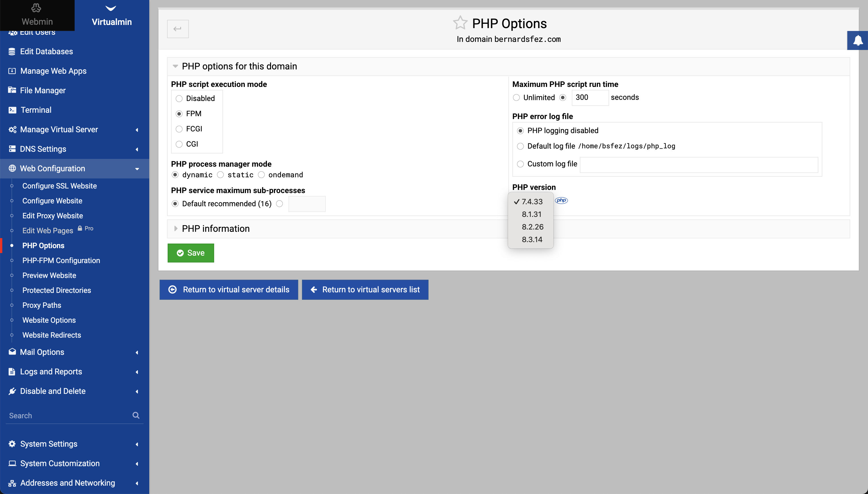Select ondemand process manager mode

(261, 175)
